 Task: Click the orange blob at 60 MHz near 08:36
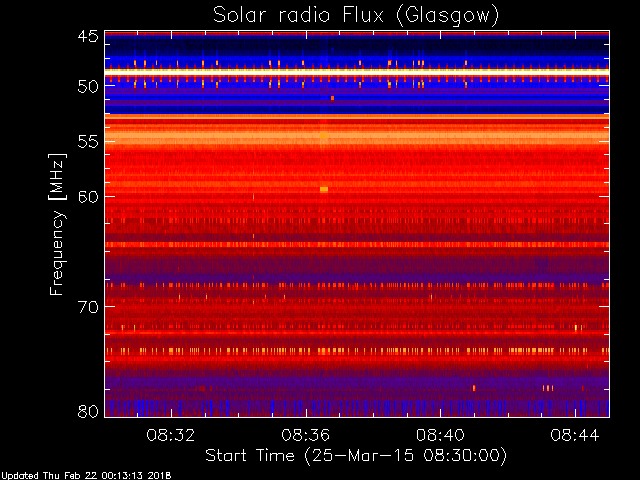click(324, 189)
